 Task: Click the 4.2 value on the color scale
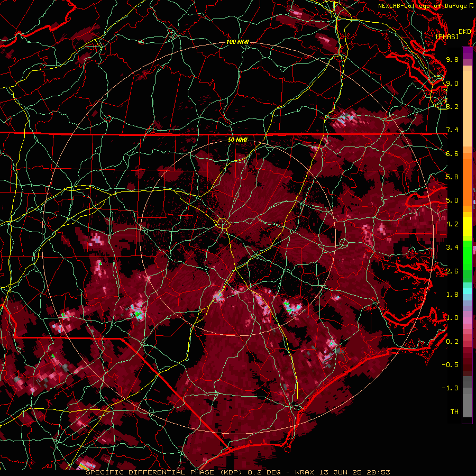point(452,224)
